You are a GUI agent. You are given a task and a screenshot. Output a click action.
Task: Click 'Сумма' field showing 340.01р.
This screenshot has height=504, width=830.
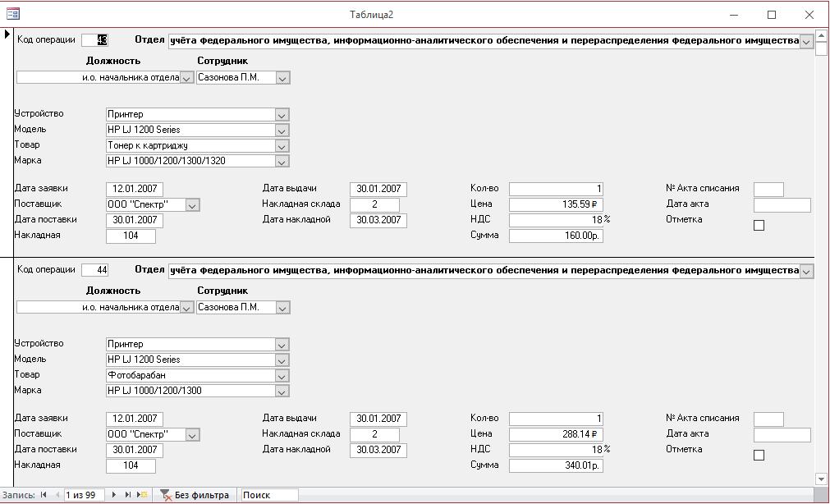click(x=556, y=465)
